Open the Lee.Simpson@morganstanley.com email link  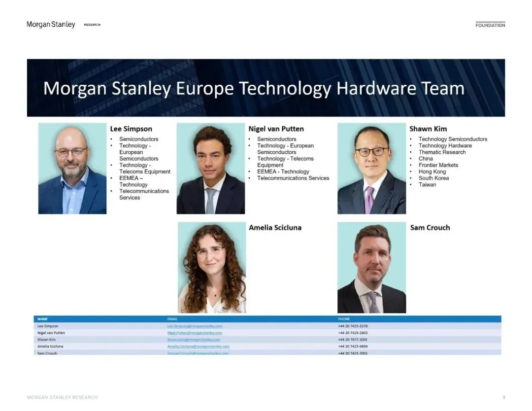[x=195, y=326]
